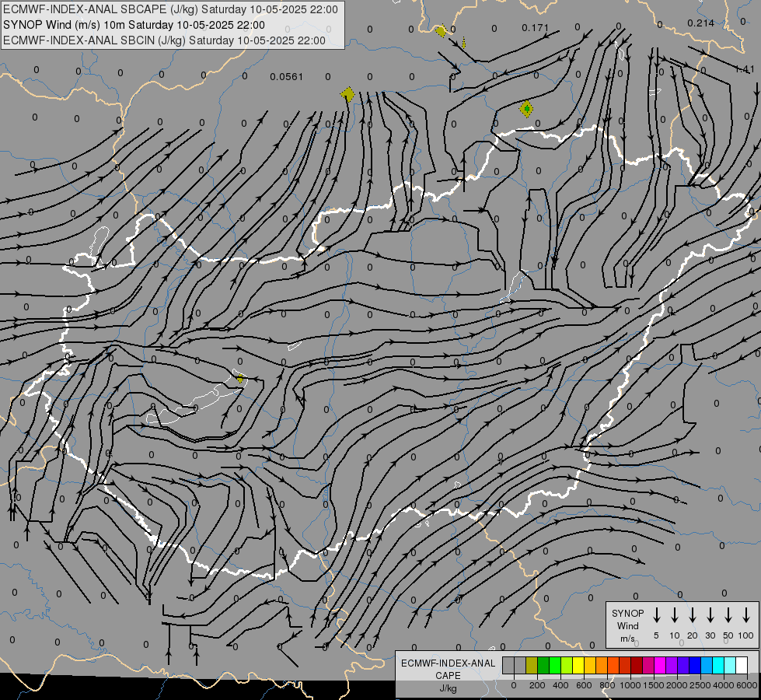This screenshot has width=761, height=700.
Task: Select the CAPE diamond marker beside Lake Balaton
Action: [239, 379]
